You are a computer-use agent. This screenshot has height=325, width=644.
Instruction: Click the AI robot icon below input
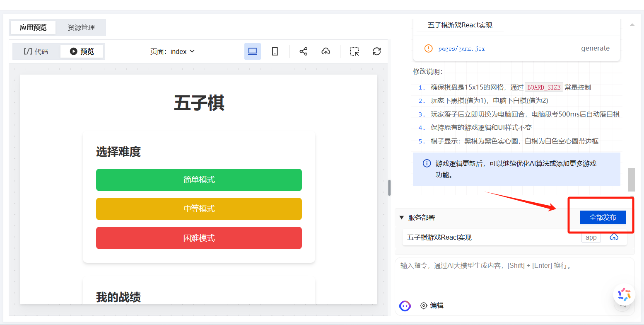pyautogui.click(x=405, y=306)
